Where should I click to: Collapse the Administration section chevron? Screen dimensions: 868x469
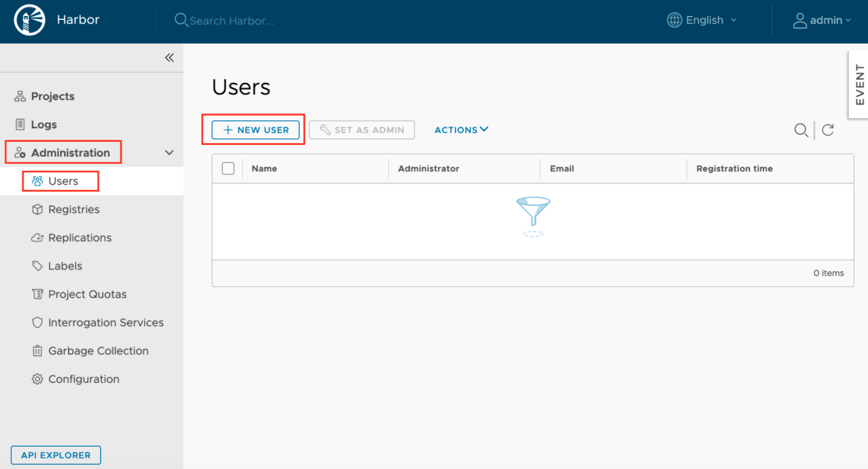pos(169,153)
